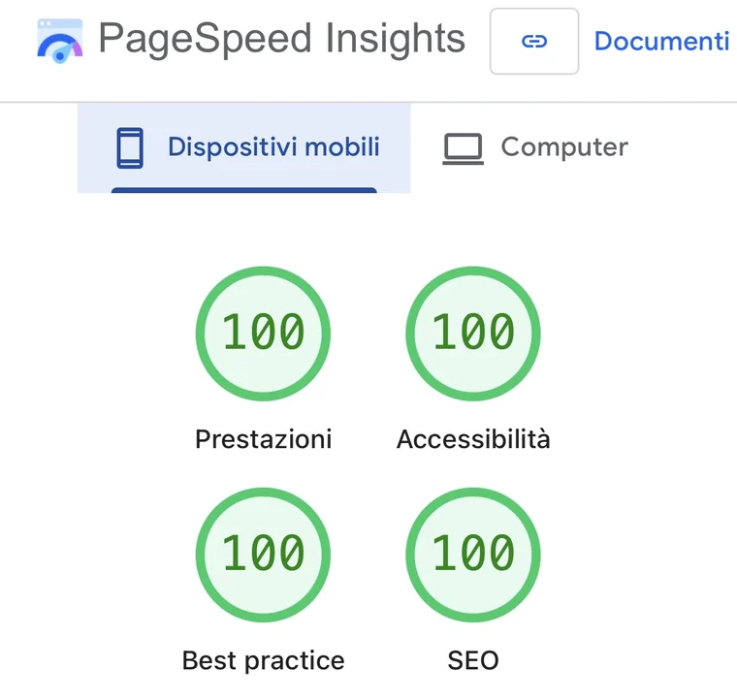The width and height of the screenshot is (737, 700).
Task: Open the Prestazioni score gauge
Action: [263, 334]
